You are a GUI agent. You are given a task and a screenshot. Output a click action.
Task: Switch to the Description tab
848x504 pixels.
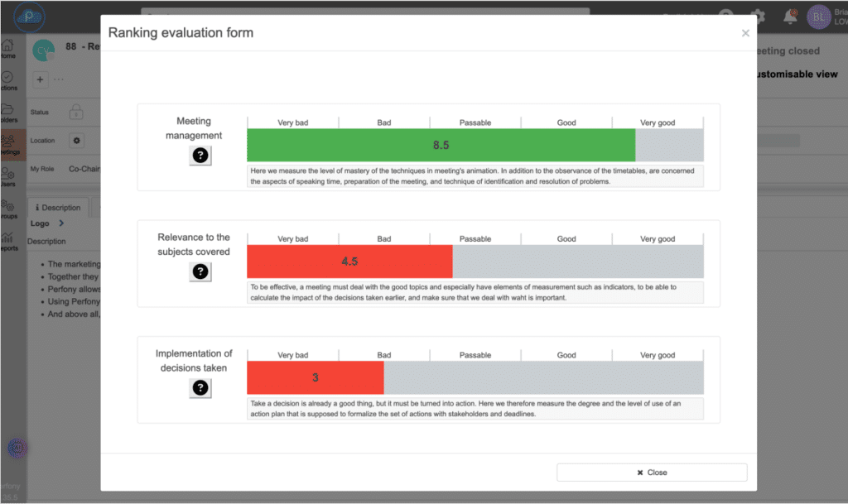click(58, 208)
